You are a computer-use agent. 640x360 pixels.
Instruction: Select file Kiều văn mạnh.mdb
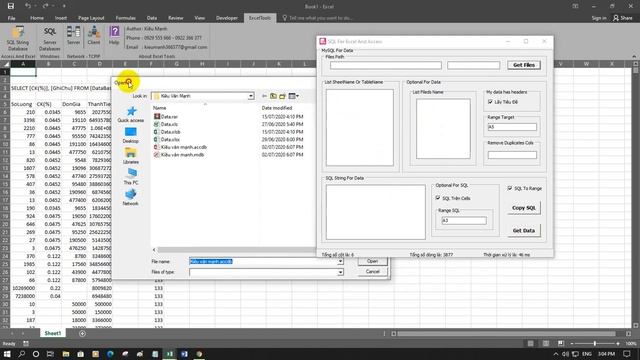179,155
